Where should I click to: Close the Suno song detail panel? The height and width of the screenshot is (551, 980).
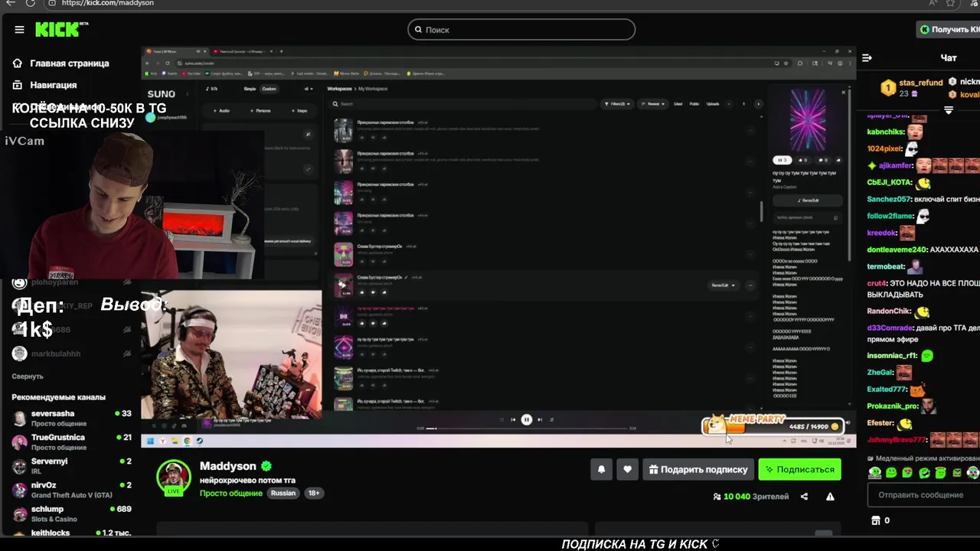point(844,93)
